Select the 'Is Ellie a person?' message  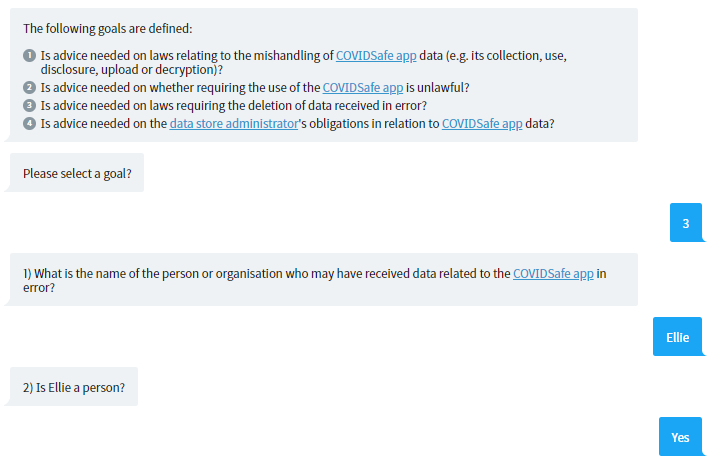click(x=74, y=387)
